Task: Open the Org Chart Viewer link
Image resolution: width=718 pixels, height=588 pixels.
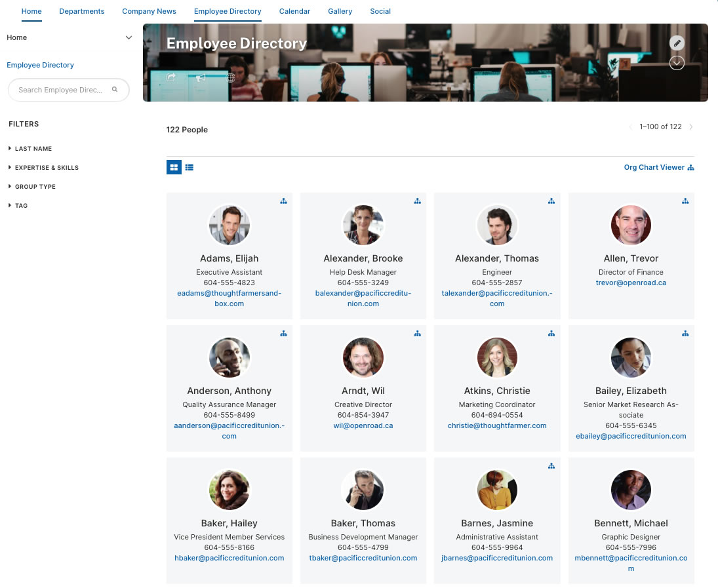Action: tap(658, 167)
